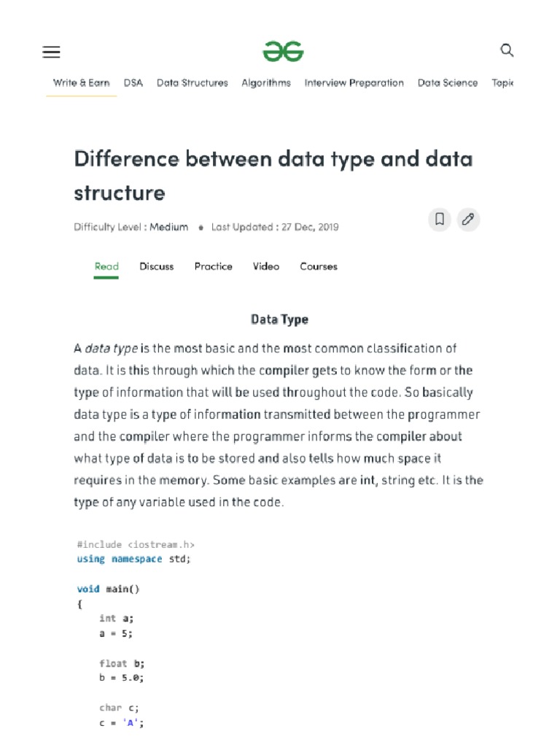Go to the DSA menu item
560x747 pixels.
click(133, 83)
